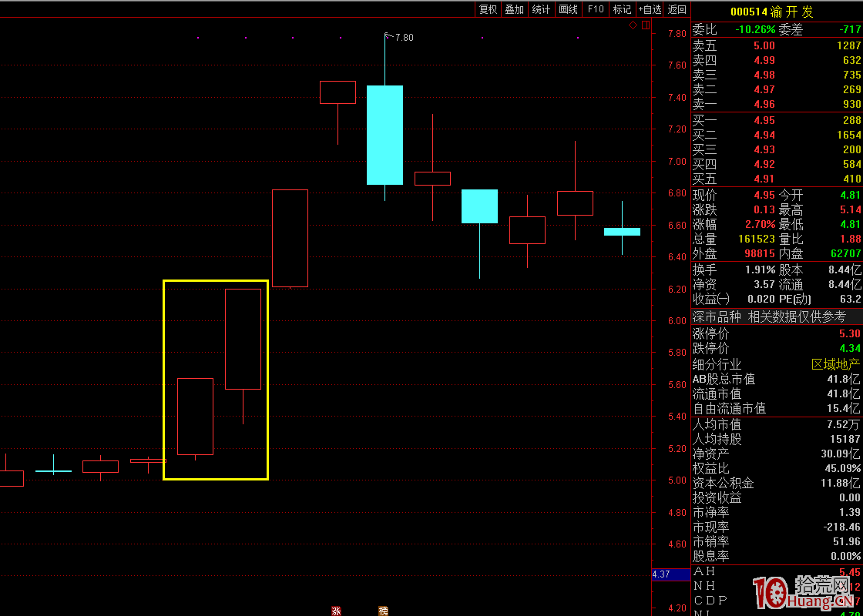Select the 卖四 row at 4.99
Screen dimensions: 863x616
tap(777, 61)
